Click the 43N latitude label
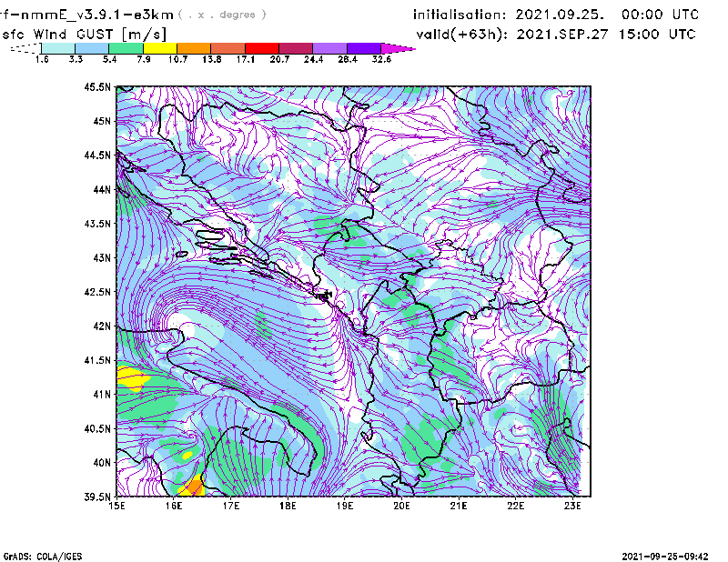The image size is (728, 562). coord(102,257)
